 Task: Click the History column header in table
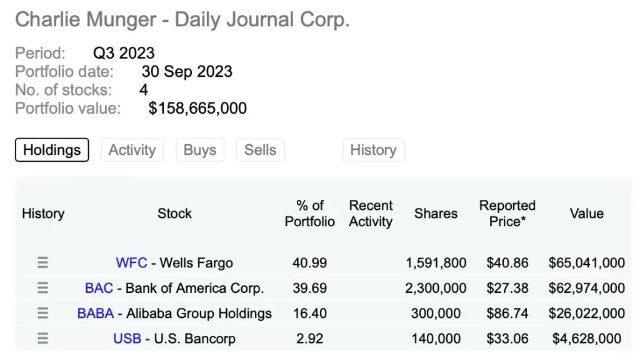click(x=43, y=214)
